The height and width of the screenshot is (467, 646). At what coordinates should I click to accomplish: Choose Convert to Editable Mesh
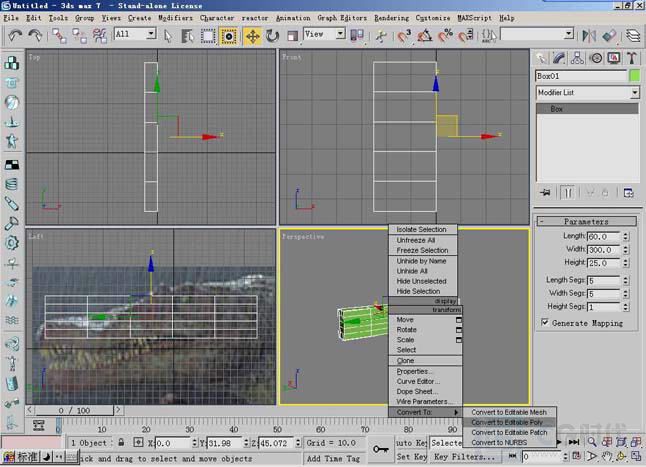point(509,412)
